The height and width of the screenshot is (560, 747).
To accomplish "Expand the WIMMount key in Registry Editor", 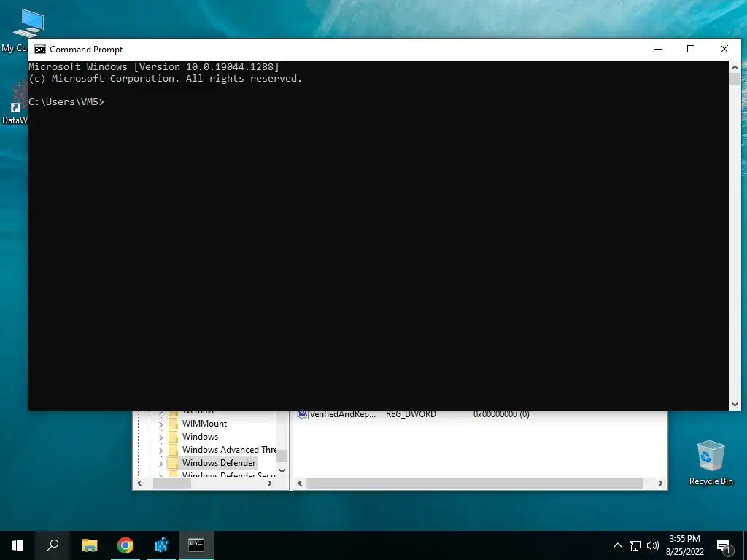I will (x=161, y=424).
